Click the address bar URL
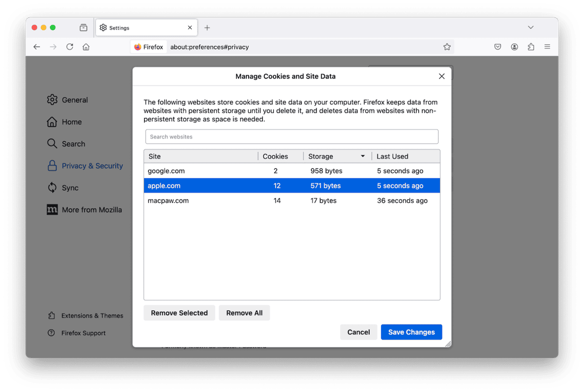This screenshot has width=584, height=392. (209, 47)
